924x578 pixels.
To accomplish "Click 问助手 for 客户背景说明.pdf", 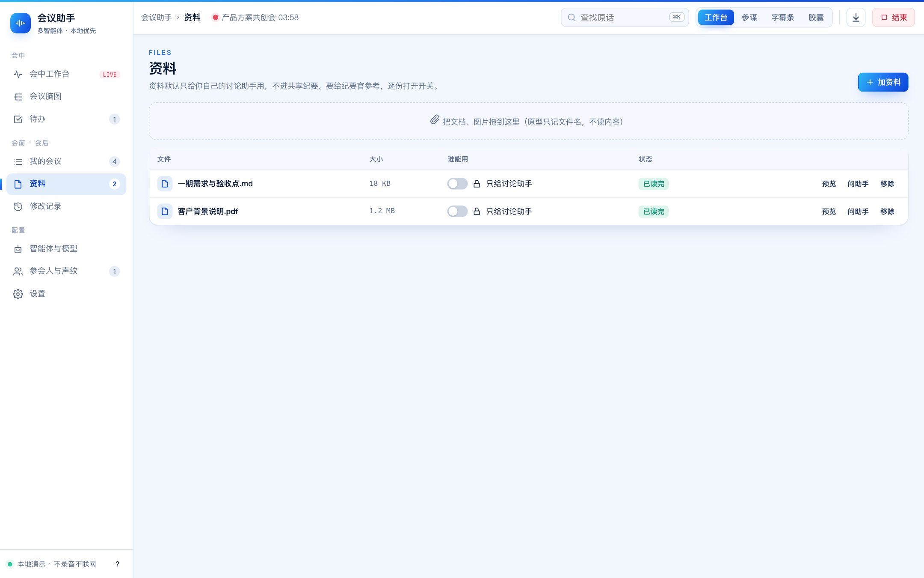I will tap(858, 212).
